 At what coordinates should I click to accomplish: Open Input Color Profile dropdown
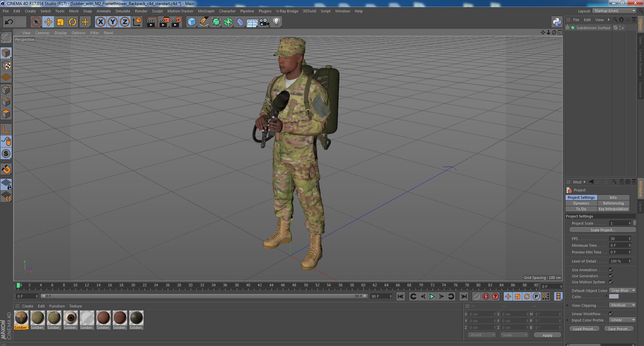click(x=623, y=320)
